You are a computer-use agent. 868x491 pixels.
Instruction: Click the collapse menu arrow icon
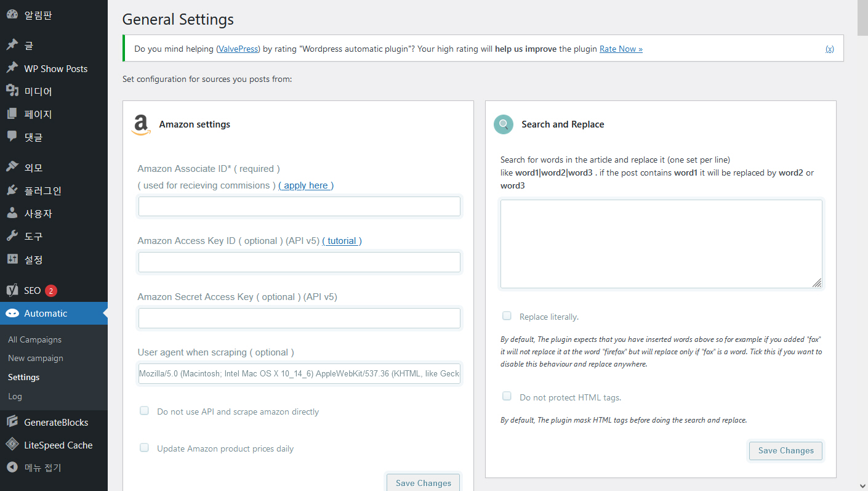12,468
